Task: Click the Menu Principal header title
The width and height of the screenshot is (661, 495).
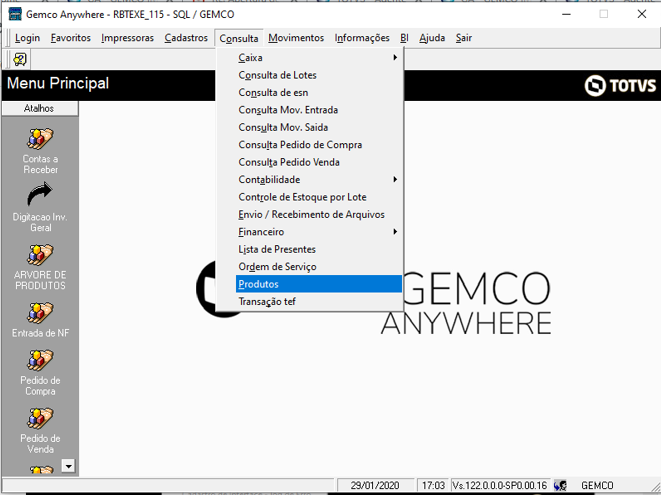Action: click(x=58, y=83)
